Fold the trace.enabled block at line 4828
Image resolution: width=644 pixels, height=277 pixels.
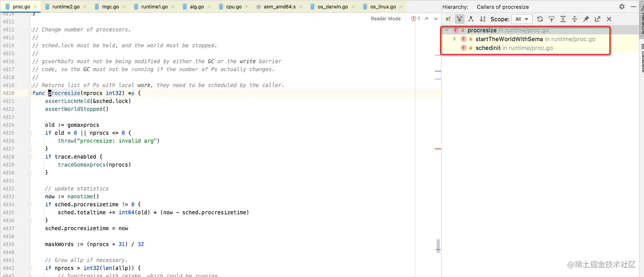pos(29,157)
